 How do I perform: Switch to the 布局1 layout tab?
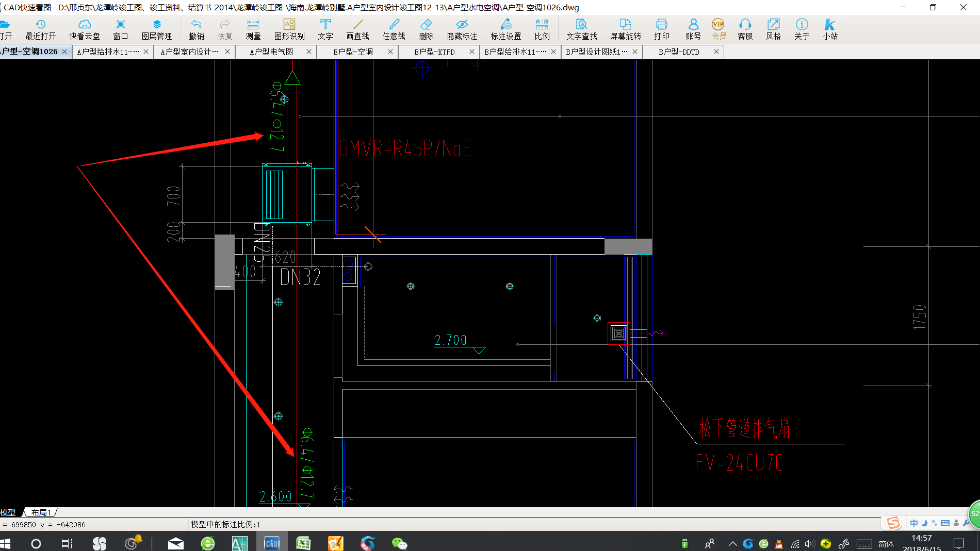(x=41, y=512)
